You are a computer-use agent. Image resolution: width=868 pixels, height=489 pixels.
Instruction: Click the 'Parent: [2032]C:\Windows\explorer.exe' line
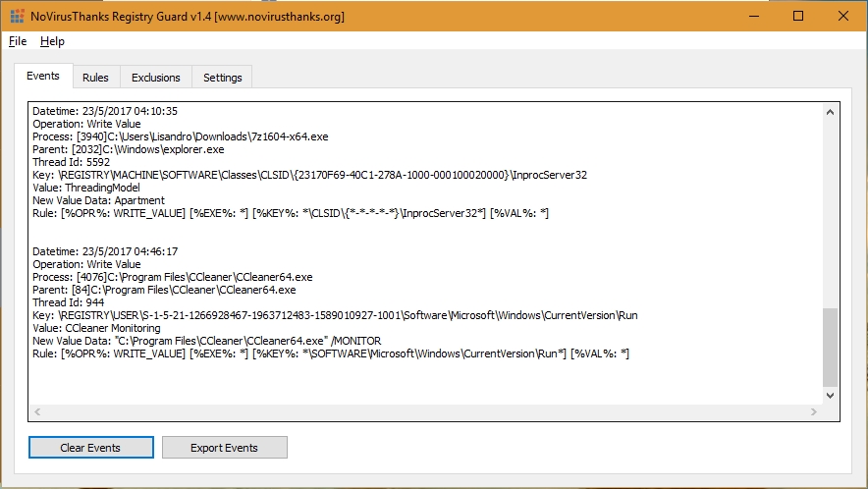129,149
